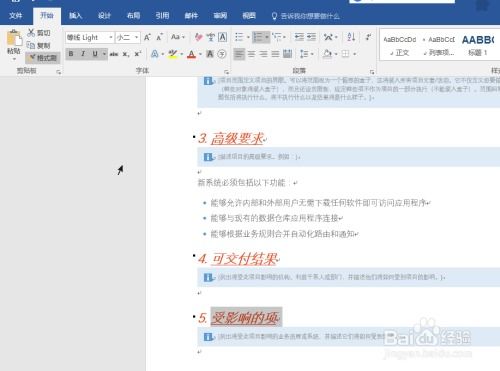Open the underline style dropdown arrow

pos(104,54)
